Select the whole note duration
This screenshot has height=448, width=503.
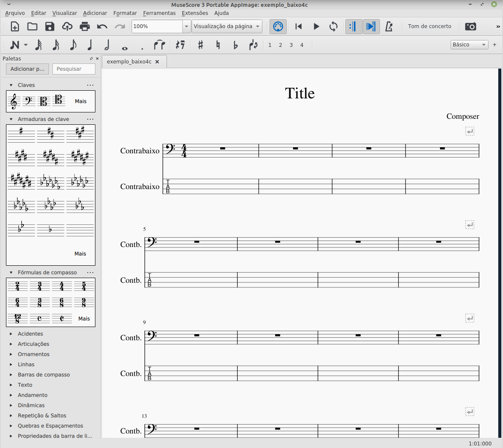pyautogui.click(x=124, y=48)
